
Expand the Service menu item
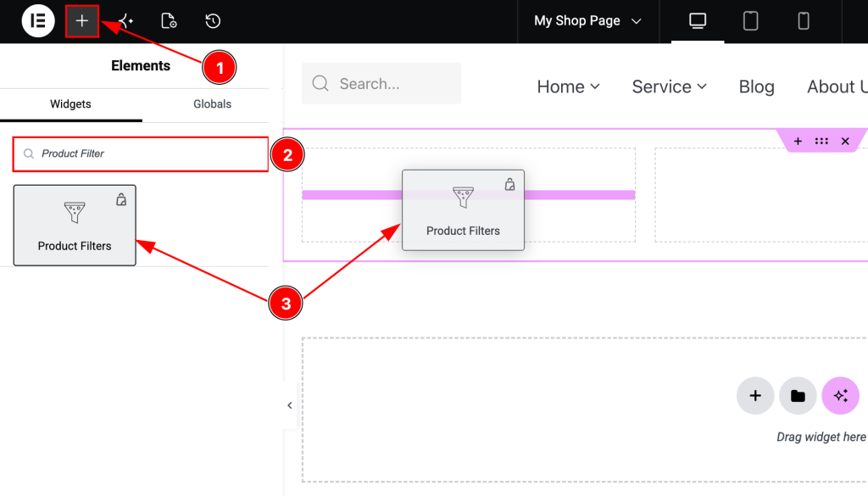(670, 87)
